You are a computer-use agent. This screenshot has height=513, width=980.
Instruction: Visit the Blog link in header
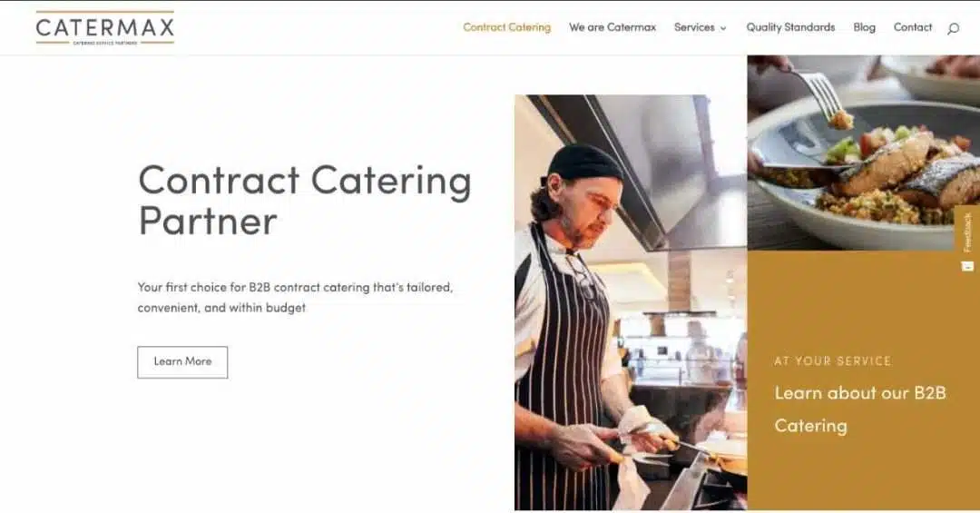865,27
